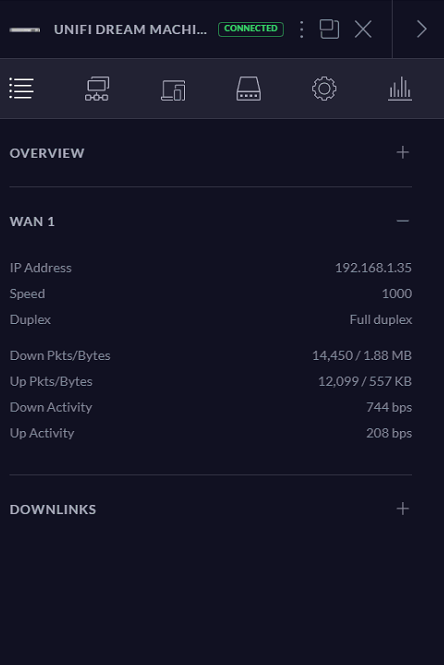
Task: Open the Details list tab icon
Action: pos(21,89)
